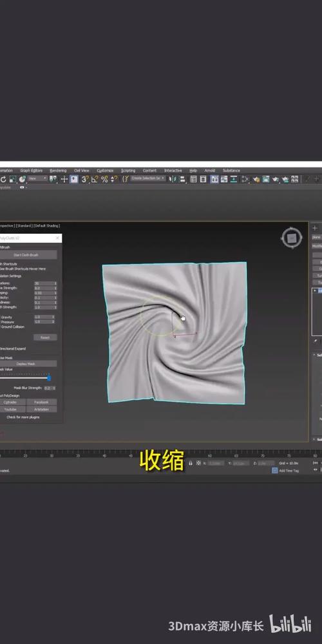Open the Material Editor icon

tap(245, 179)
